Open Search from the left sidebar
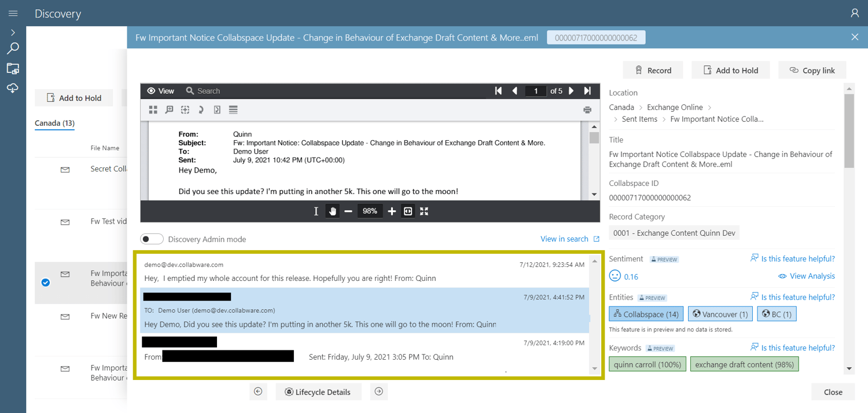 [13, 47]
